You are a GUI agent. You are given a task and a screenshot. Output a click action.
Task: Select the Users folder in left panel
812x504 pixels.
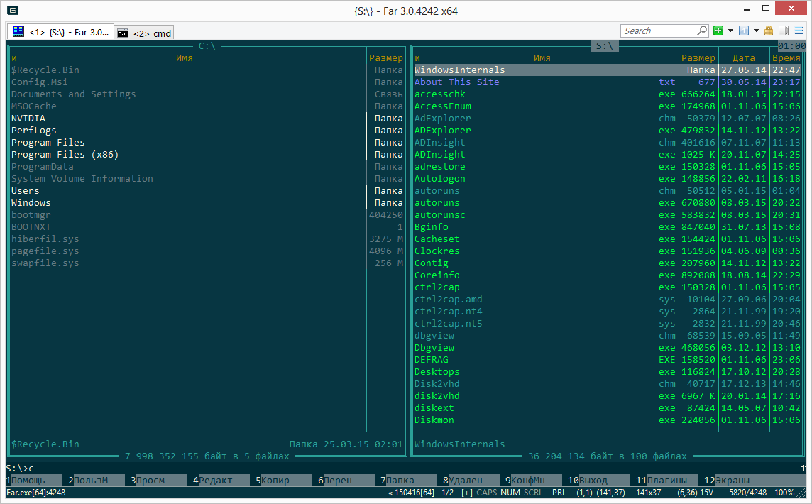tap(207, 191)
